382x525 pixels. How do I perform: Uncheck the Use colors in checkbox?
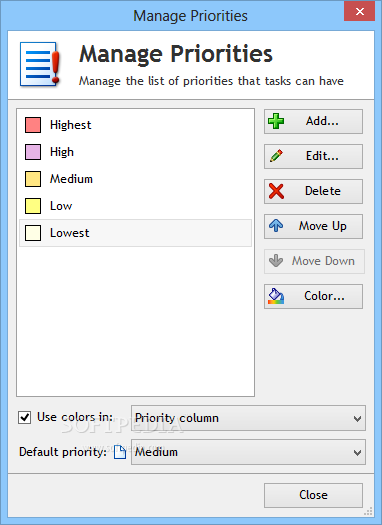[x=24, y=418]
